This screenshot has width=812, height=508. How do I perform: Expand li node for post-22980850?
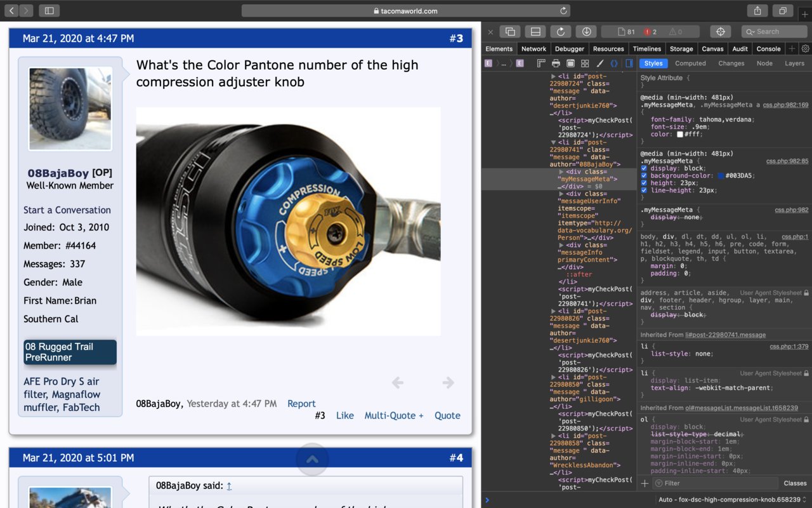tap(553, 377)
